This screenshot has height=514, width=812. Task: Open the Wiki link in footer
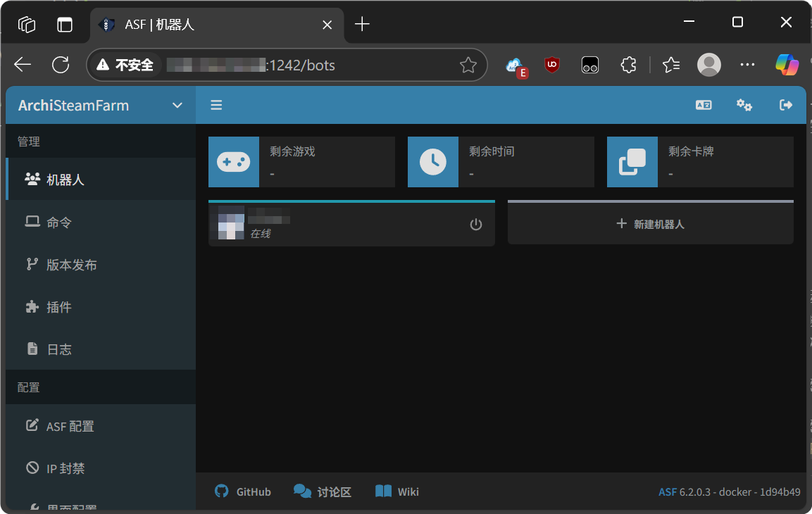click(x=397, y=491)
